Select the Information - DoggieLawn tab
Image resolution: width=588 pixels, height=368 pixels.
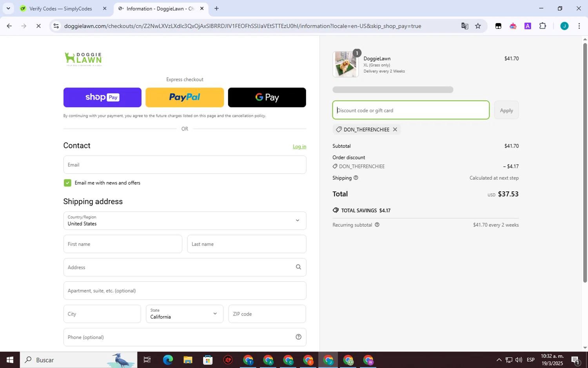161,9
